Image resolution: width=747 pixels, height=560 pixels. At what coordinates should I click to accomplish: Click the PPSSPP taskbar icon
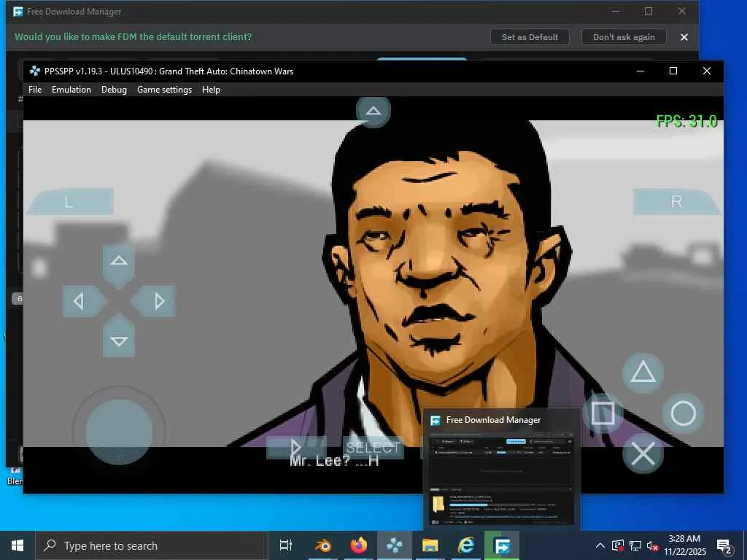395,545
